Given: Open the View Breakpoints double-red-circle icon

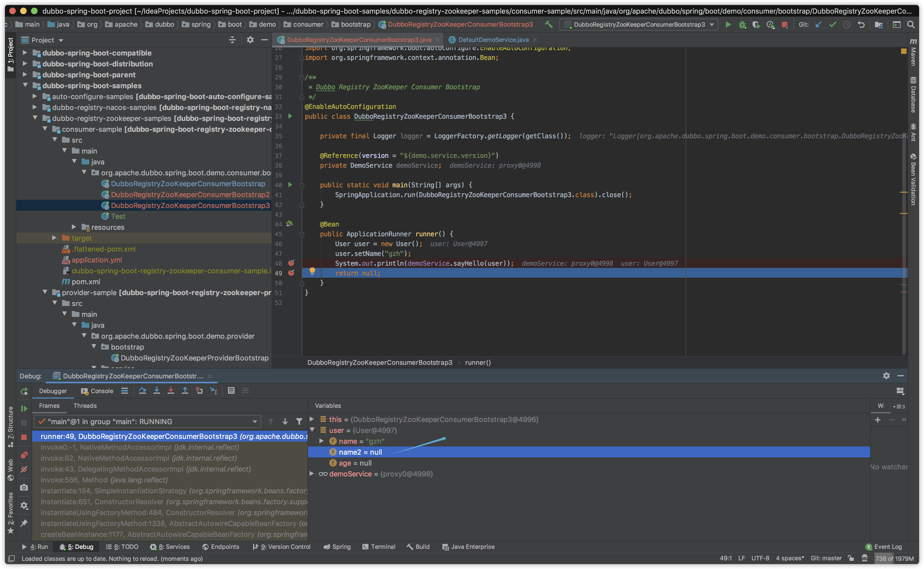Looking at the screenshot, I should [24, 455].
